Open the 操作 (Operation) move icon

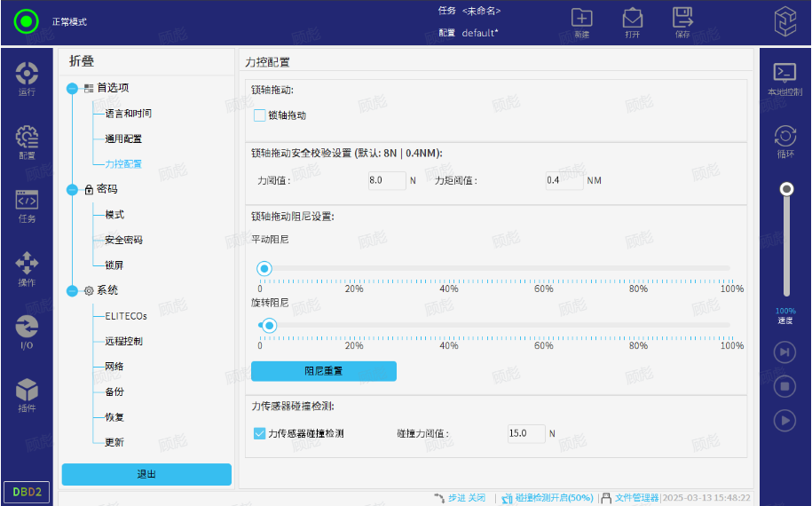pyautogui.click(x=27, y=268)
